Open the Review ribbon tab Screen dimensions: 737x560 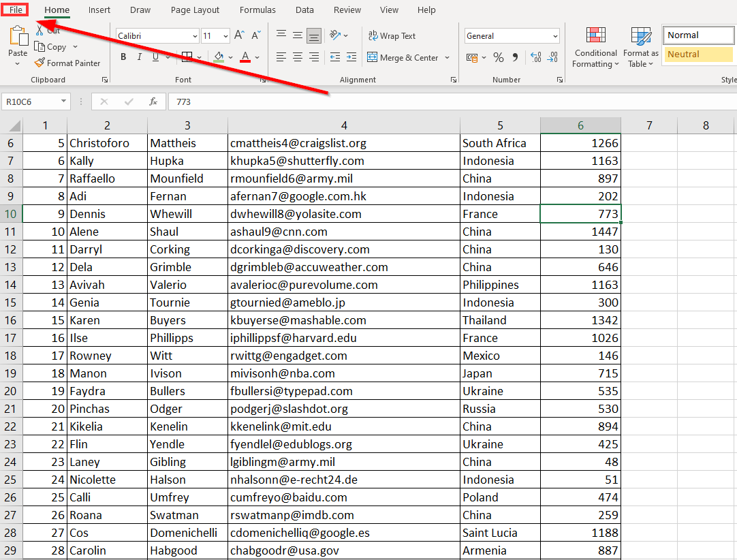[347, 10]
